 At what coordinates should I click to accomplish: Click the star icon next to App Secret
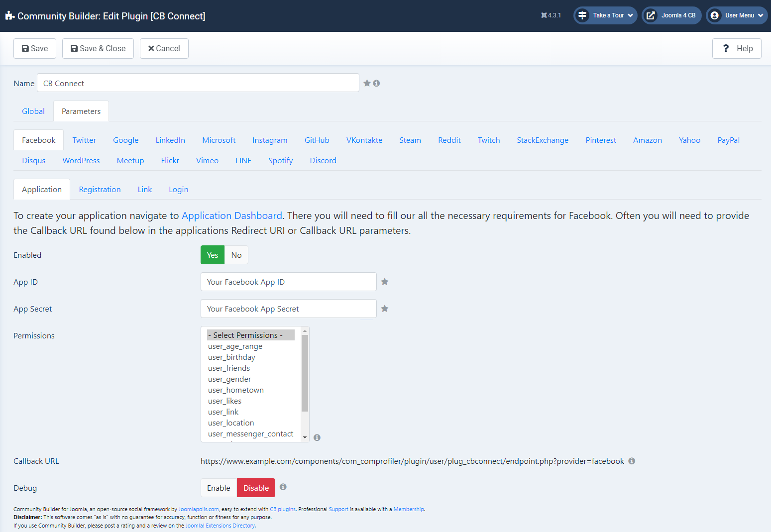point(385,309)
